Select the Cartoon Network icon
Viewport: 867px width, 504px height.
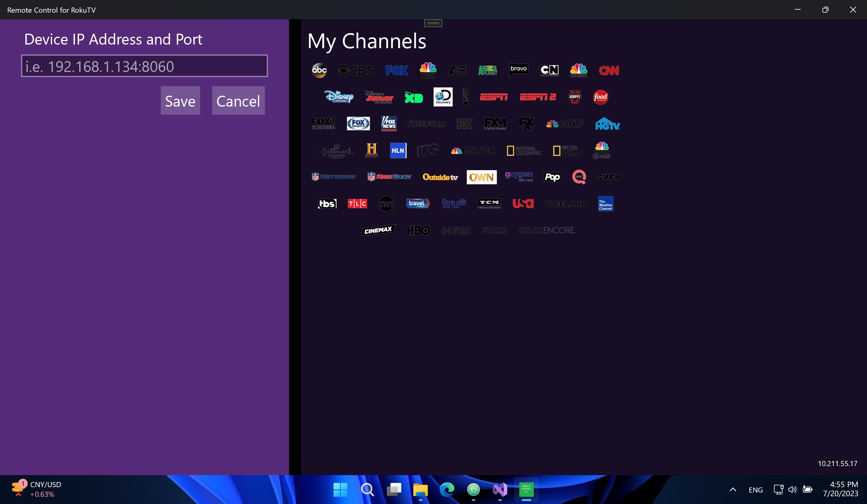click(x=550, y=70)
